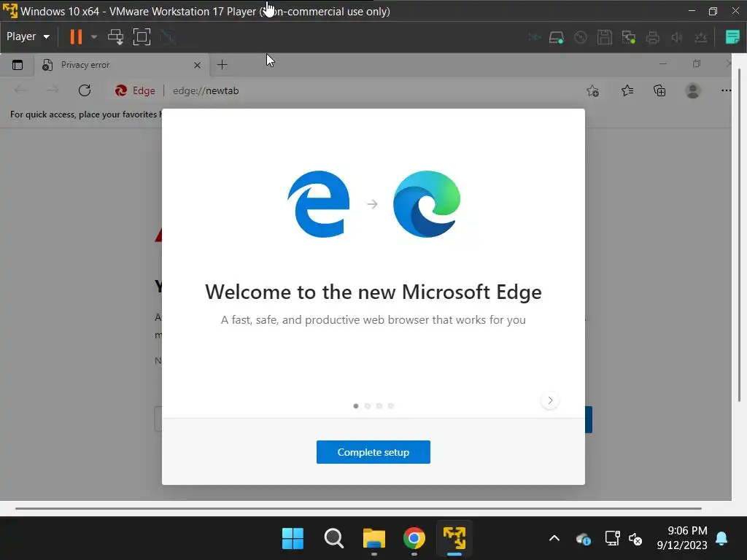
Task: Select the fourth welcome page dot
Action: [391, 406]
